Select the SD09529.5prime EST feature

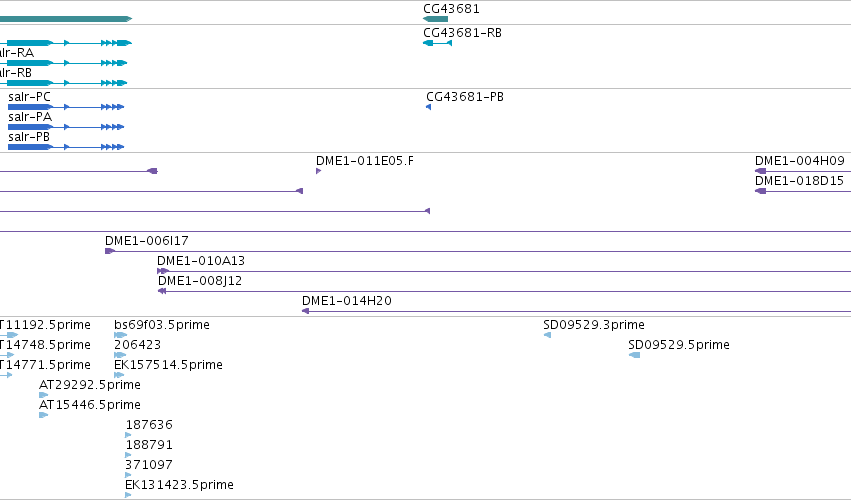tap(634, 355)
